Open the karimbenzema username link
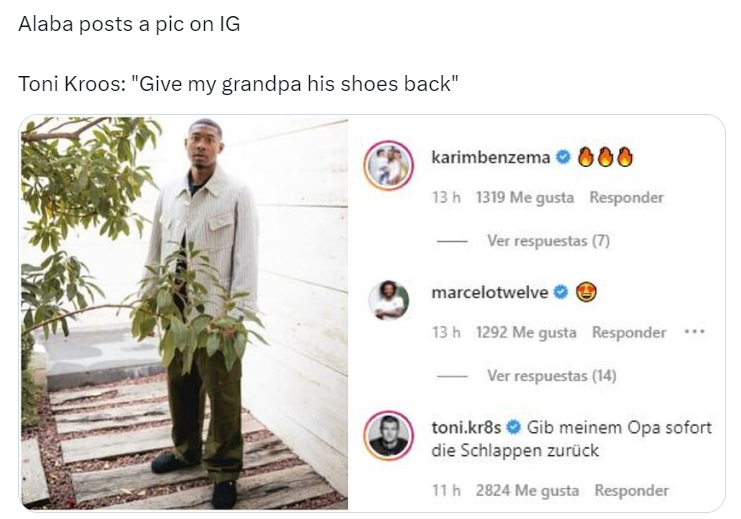This screenshot has height=519, width=741. click(x=491, y=157)
